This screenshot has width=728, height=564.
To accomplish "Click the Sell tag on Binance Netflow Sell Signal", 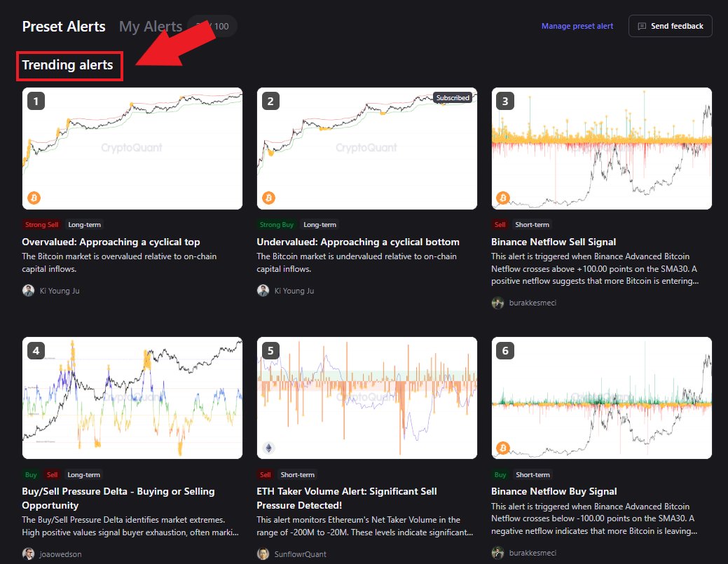I will (500, 225).
